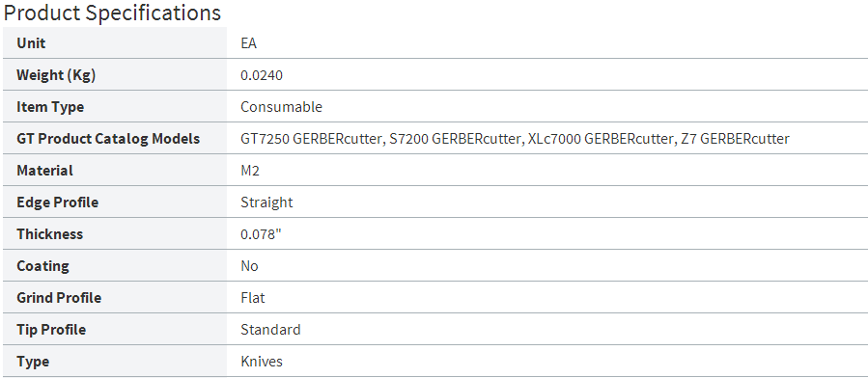Click the Consumable item type value

281,107
